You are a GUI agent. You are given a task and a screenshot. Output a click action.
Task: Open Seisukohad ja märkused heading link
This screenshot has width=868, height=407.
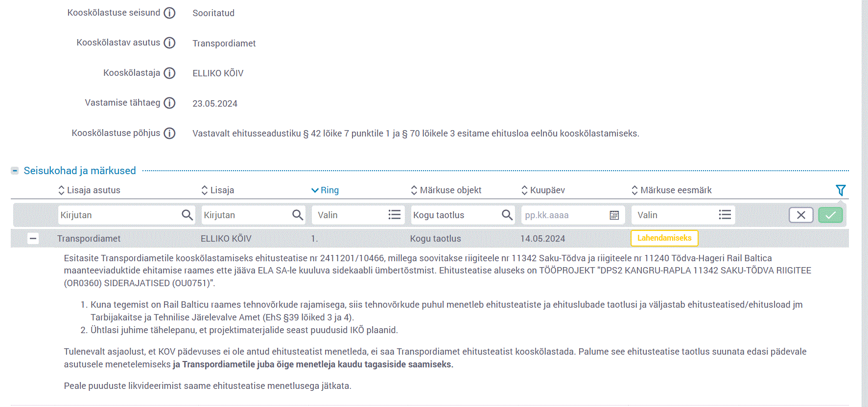pyautogui.click(x=80, y=171)
